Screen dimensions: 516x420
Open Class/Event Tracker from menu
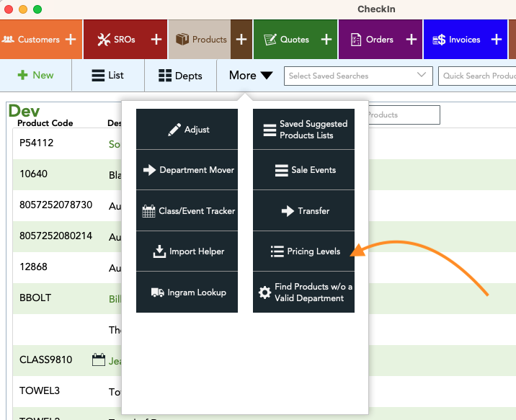coord(187,211)
